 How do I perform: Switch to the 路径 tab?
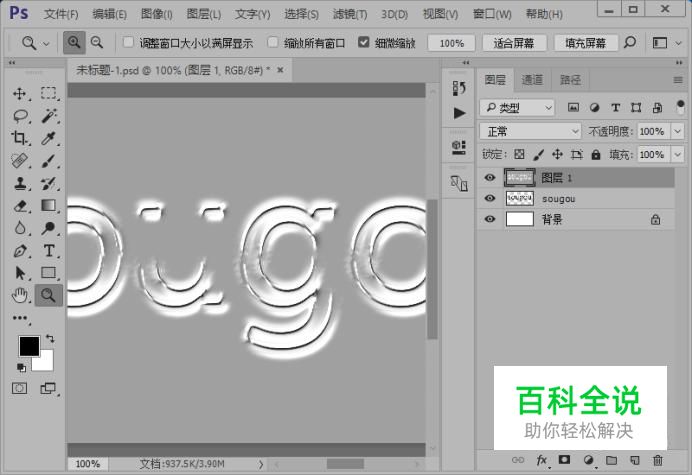571,80
